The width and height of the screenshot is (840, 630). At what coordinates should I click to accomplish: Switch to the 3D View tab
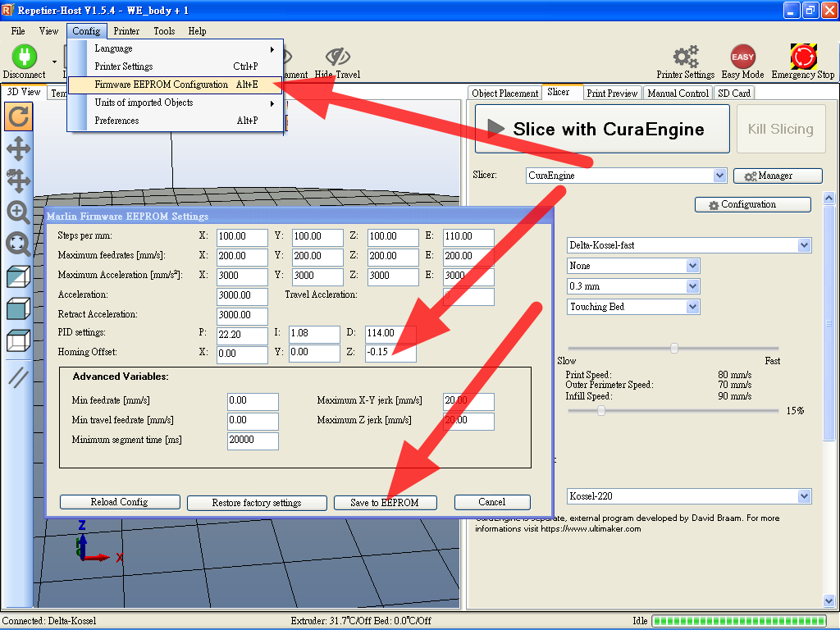point(24,92)
